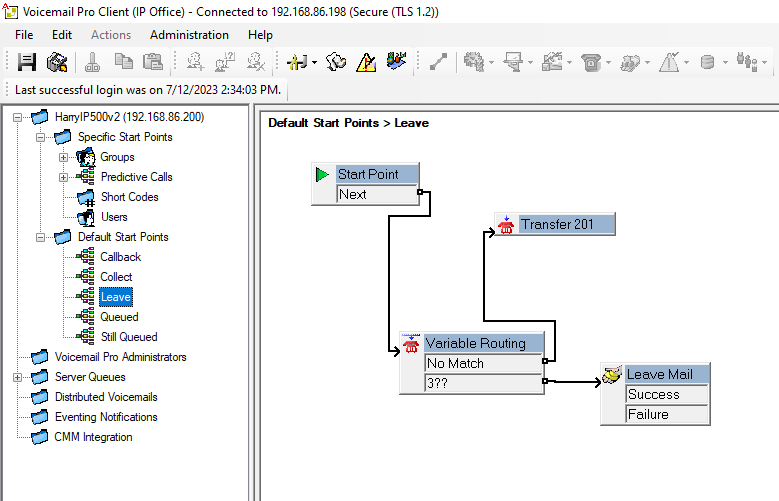This screenshot has height=501, width=779.
Task: Click the Edit Start Point user icon
Action: pos(225,62)
